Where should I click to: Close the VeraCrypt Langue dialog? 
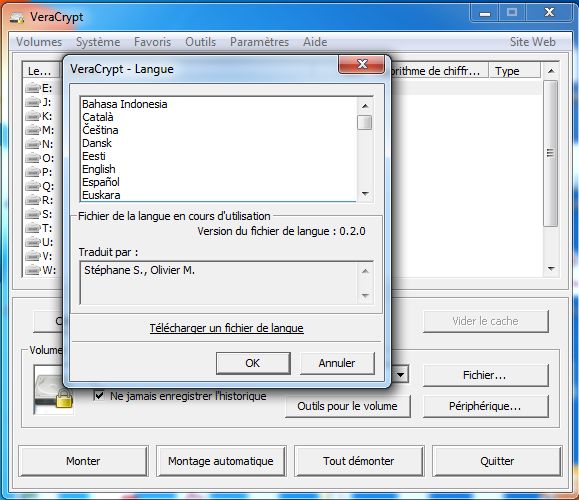[362, 64]
